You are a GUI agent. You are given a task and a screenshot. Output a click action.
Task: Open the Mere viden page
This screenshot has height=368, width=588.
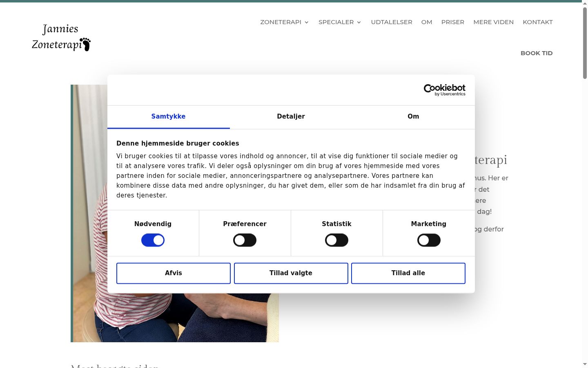point(493,22)
